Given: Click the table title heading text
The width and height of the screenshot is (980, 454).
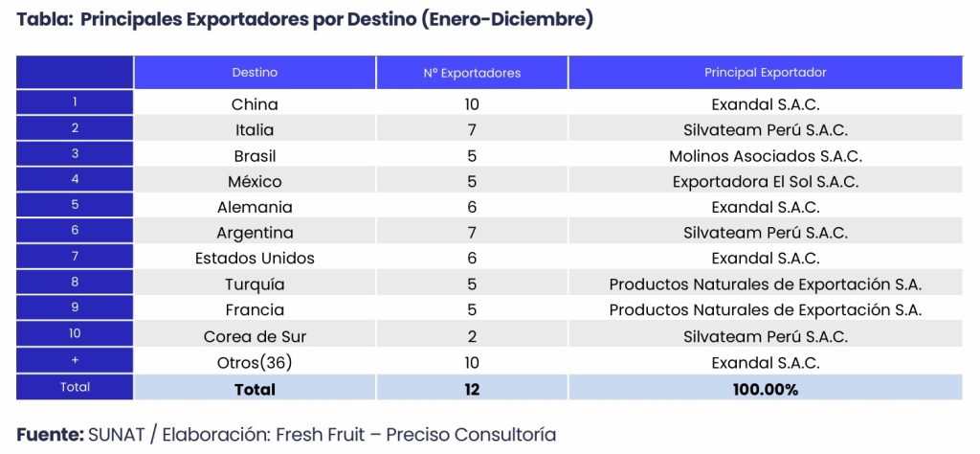Looking at the screenshot, I should coord(304,20).
